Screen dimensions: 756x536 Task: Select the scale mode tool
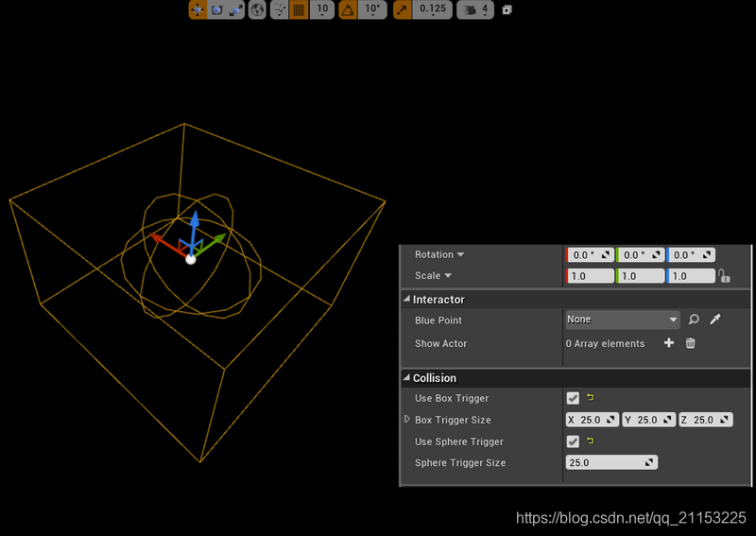235,9
